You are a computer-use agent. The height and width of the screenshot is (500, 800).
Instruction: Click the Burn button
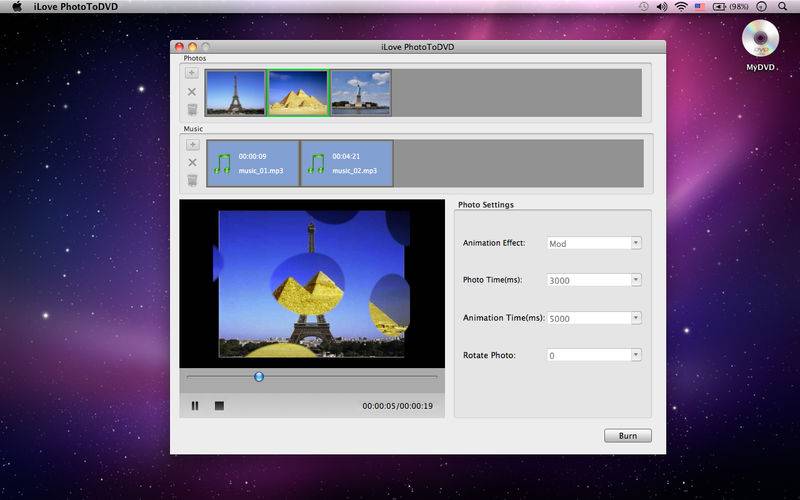point(628,436)
